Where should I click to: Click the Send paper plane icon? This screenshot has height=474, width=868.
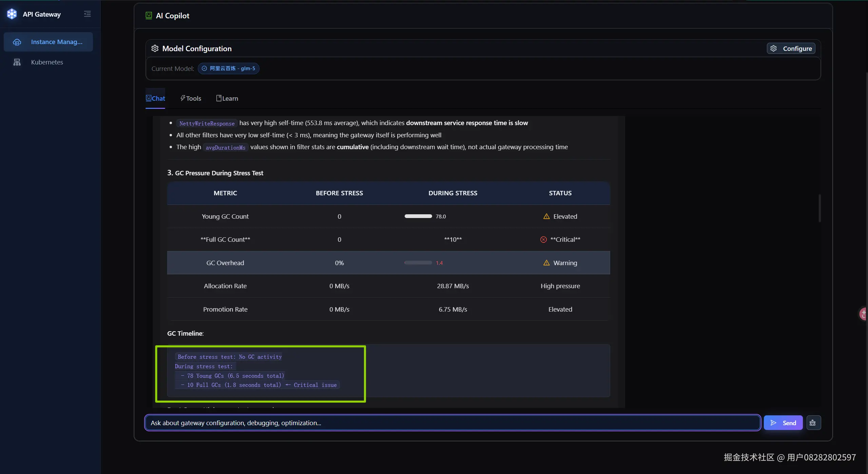pyautogui.click(x=773, y=423)
